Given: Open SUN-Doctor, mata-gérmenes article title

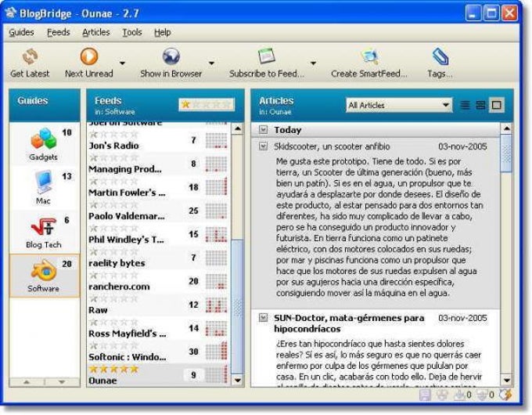Looking at the screenshot, I should (x=349, y=323).
